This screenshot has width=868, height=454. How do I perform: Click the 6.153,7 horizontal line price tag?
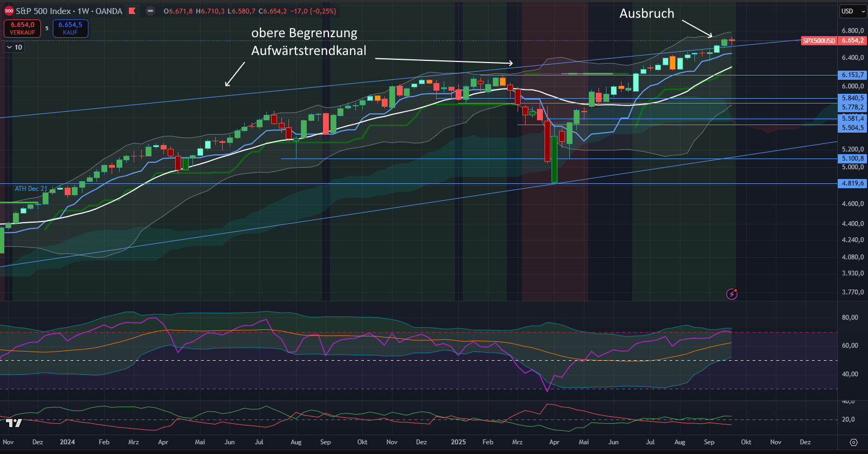coord(852,75)
